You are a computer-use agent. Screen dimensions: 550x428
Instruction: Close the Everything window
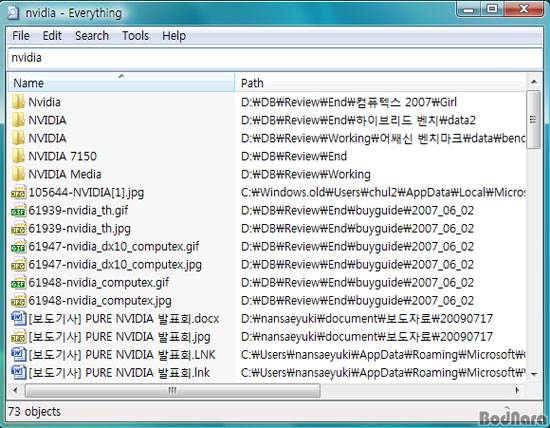click(524, 8)
